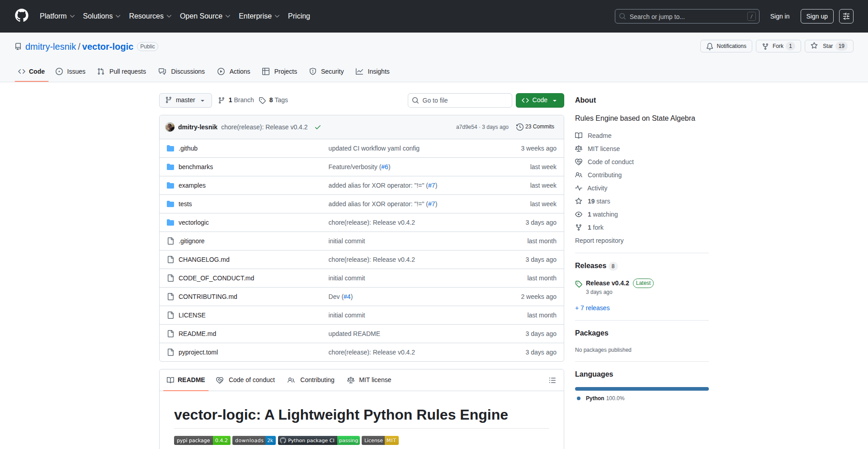Screen dimensions: 868x449
Task: Click the GitHub logo icon
Action: [22, 16]
